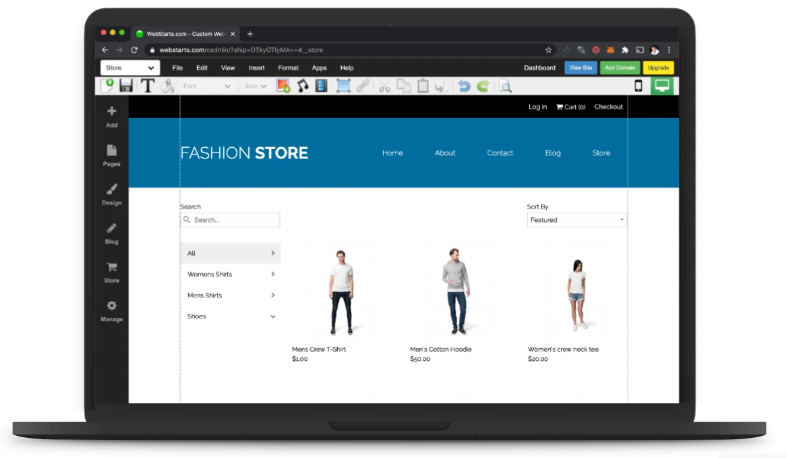Bookmark page with the star icon
The image size is (787, 458).
pos(548,50)
